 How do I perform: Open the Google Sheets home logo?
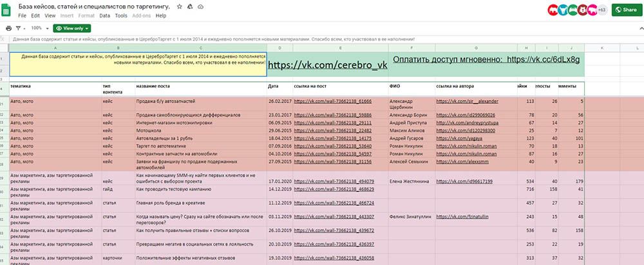[x=6, y=10]
